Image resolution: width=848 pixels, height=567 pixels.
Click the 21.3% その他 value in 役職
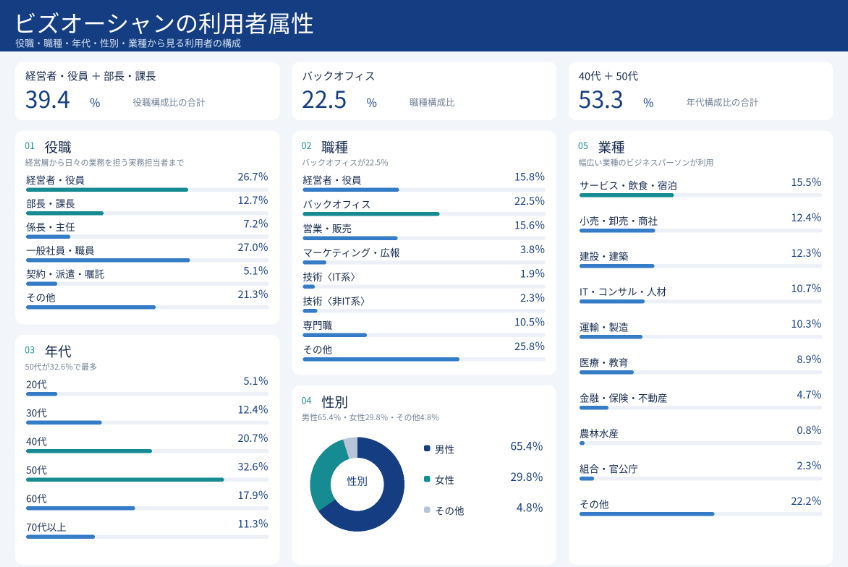click(253, 294)
